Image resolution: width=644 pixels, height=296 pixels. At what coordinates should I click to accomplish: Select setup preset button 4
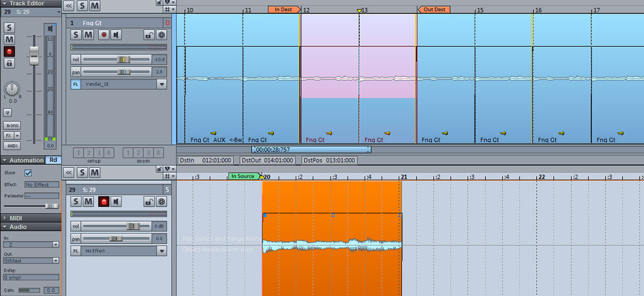pyautogui.click(x=108, y=153)
